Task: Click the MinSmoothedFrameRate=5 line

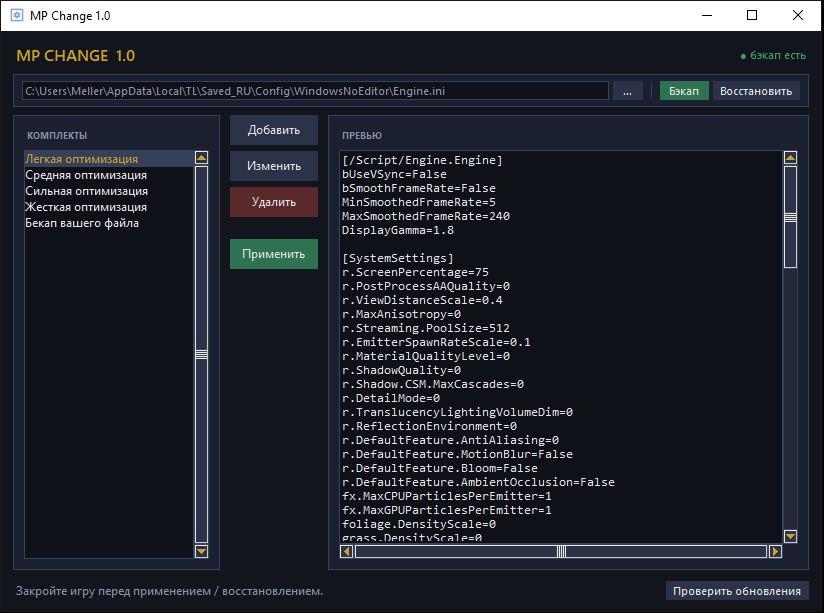Action: pos(419,202)
